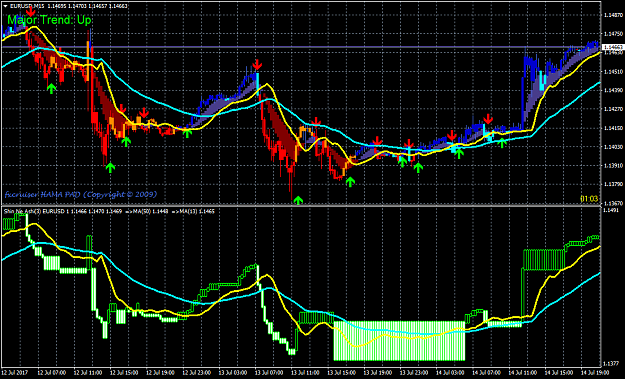Click the highlighted current price 1.14663 tag

[614, 47]
